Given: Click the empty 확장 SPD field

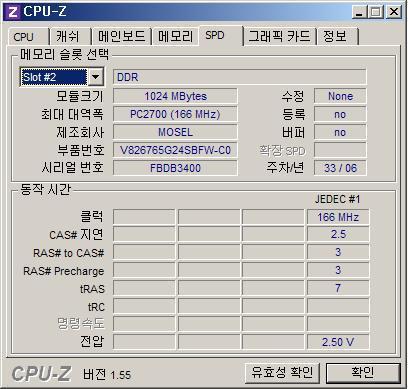Looking at the screenshot, I should 340,150.
